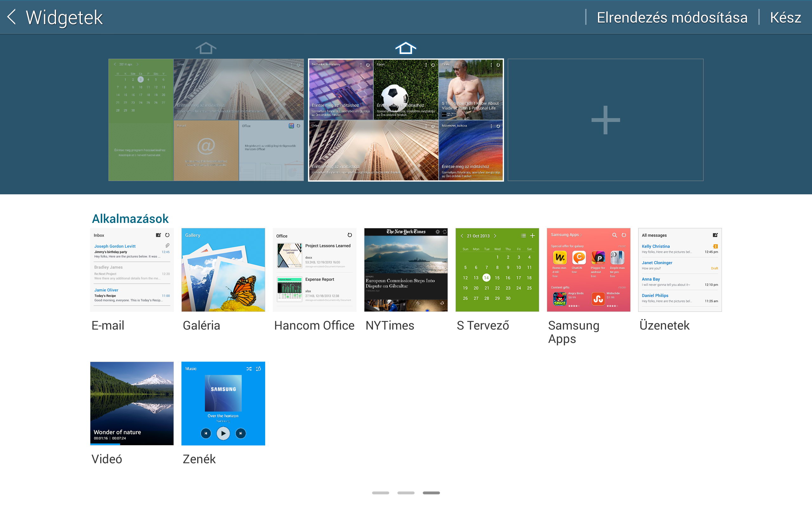Add a new page with the large plus

coord(606,120)
